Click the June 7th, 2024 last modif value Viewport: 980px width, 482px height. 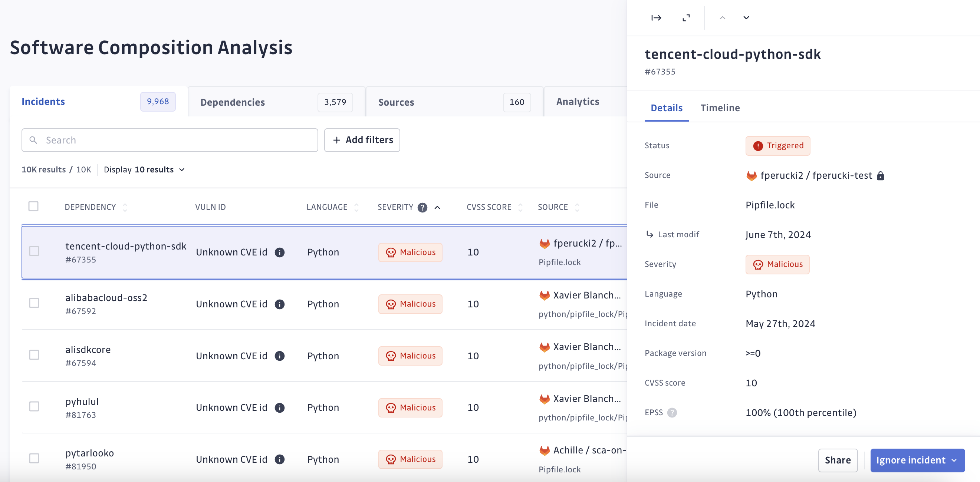[x=778, y=235]
